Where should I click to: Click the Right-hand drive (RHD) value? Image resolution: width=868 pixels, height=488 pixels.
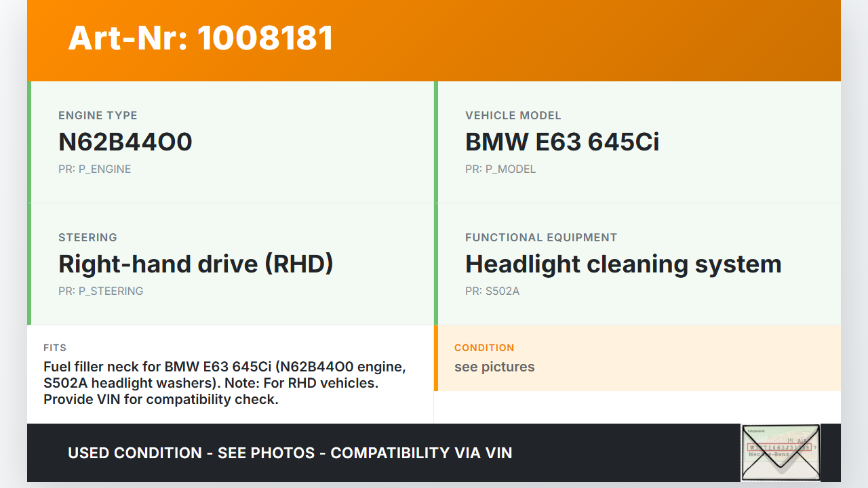click(x=196, y=264)
